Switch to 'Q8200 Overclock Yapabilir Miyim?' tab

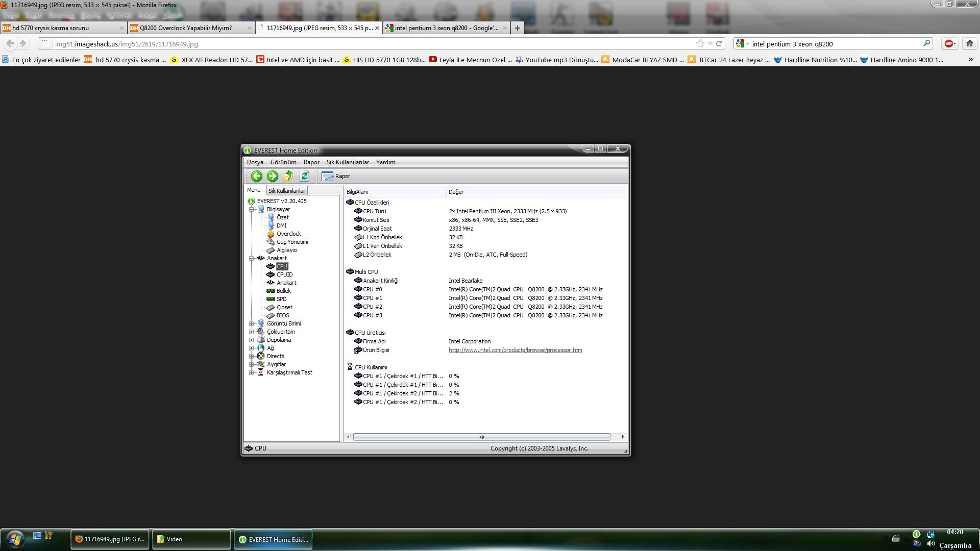(x=191, y=28)
